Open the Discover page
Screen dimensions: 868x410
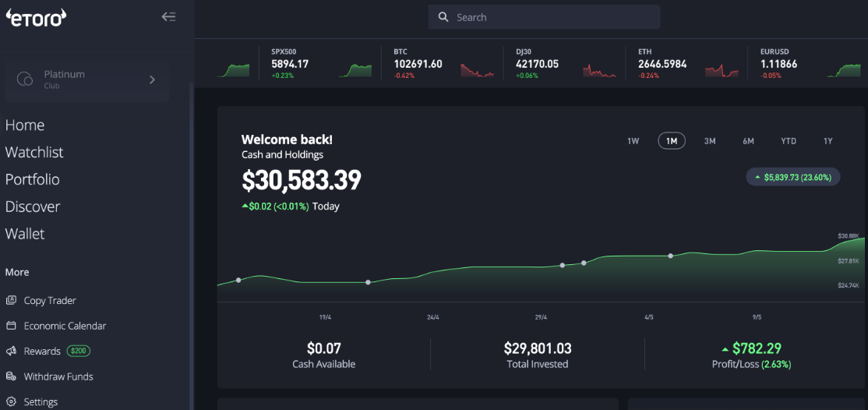[33, 207]
